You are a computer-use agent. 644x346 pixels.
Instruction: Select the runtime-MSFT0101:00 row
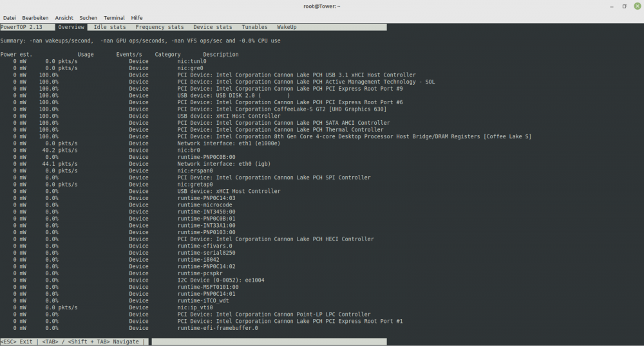(126, 287)
